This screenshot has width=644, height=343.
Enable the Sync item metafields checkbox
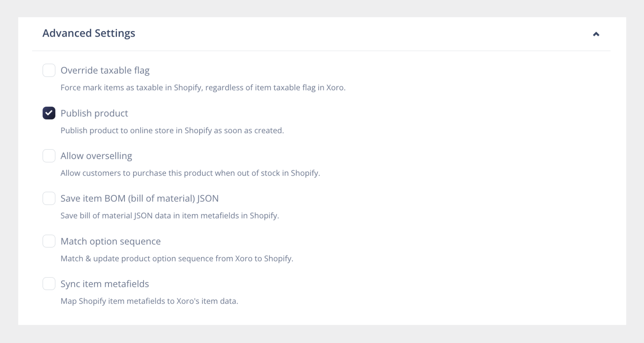(49, 284)
